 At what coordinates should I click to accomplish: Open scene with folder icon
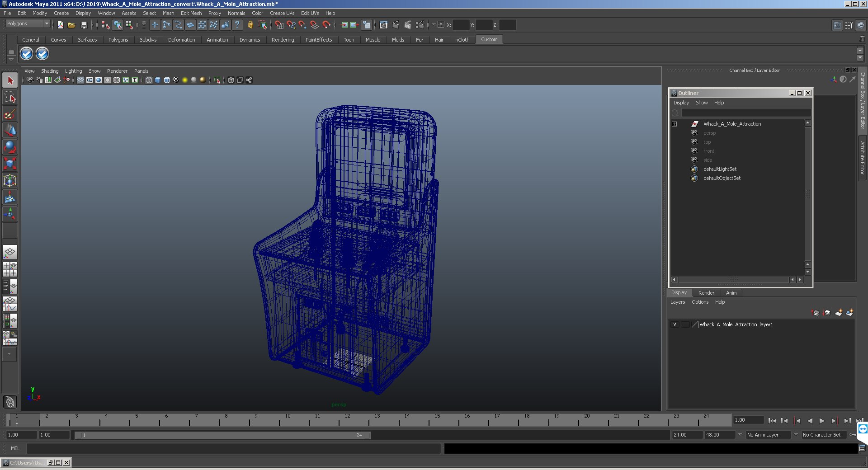point(71,25)
